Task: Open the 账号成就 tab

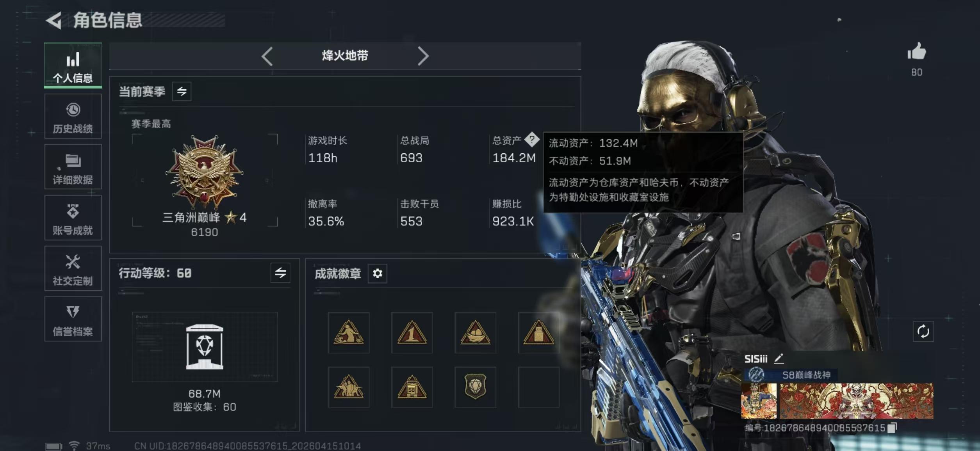Action: click(73, 218)
